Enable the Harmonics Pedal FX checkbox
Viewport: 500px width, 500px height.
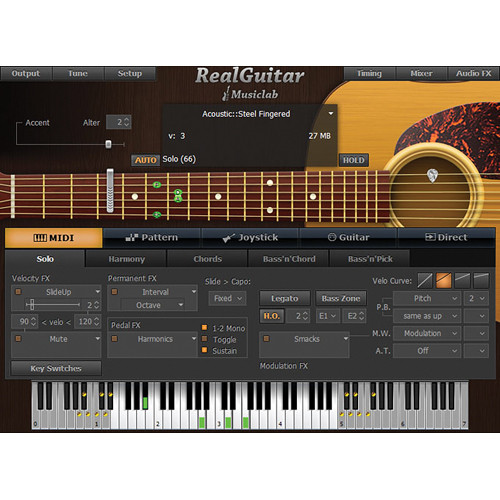pyautogui.click(x=114, y=339)
